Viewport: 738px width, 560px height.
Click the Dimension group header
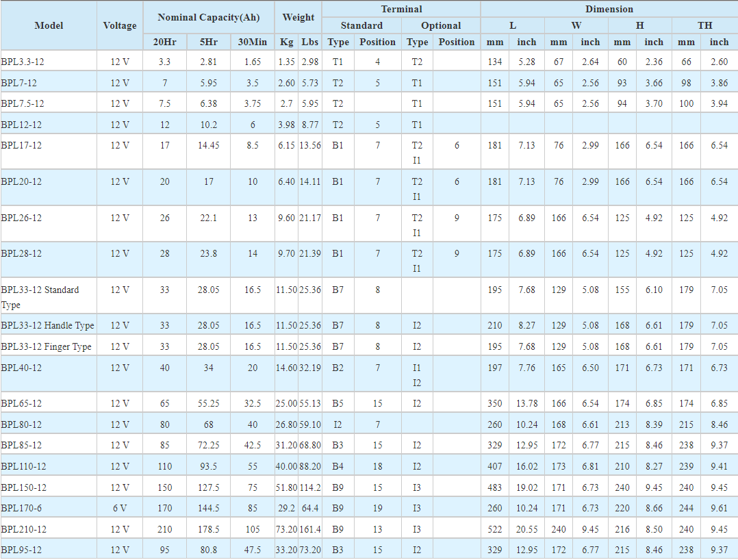[x=609, y=9]
